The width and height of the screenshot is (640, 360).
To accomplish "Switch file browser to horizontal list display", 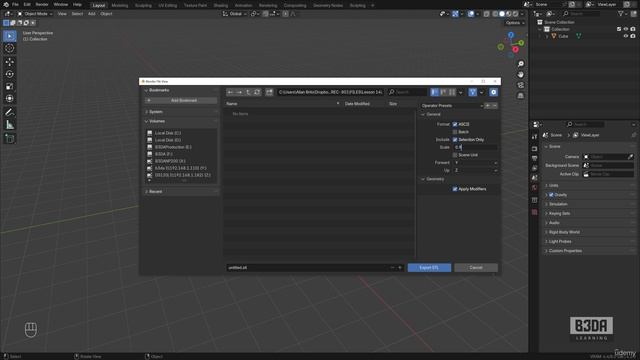I will pyautogui.click(x=443, y=92).
